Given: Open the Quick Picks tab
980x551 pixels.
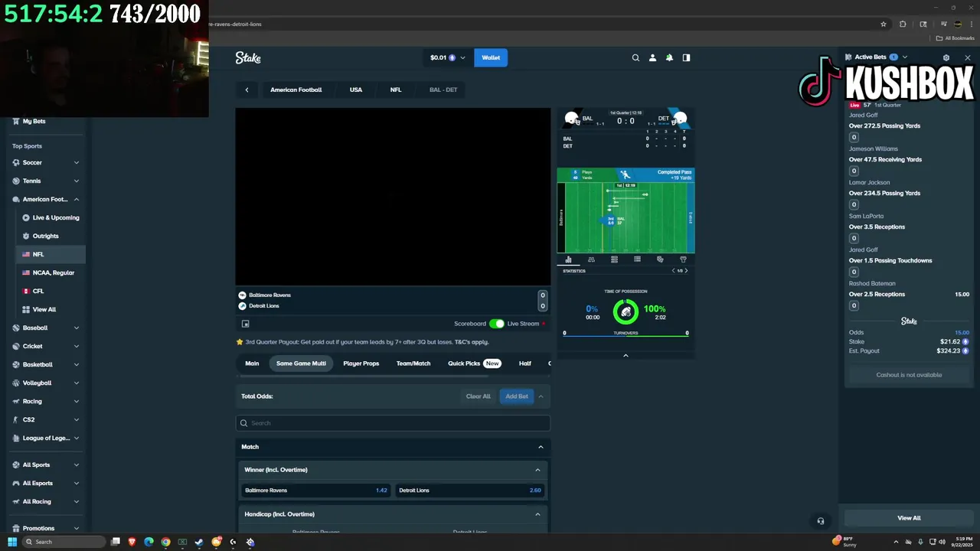Looking at the screenshot, I should coord(474,364).
